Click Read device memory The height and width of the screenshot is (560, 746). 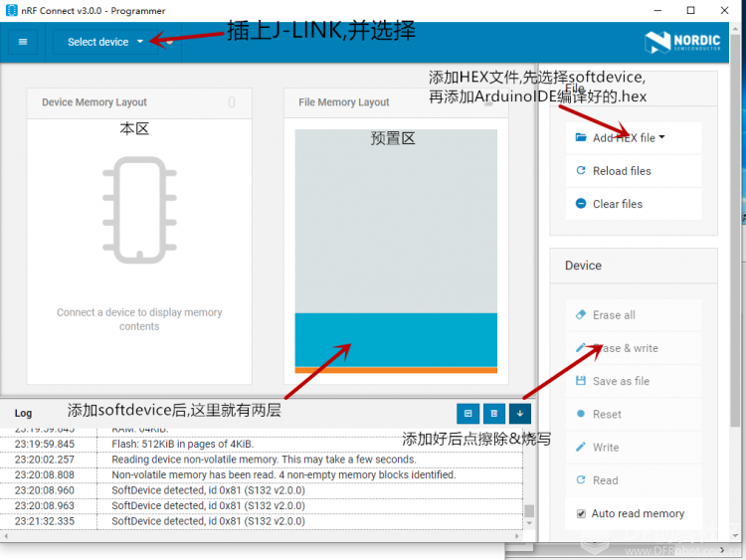click(634, 480)
